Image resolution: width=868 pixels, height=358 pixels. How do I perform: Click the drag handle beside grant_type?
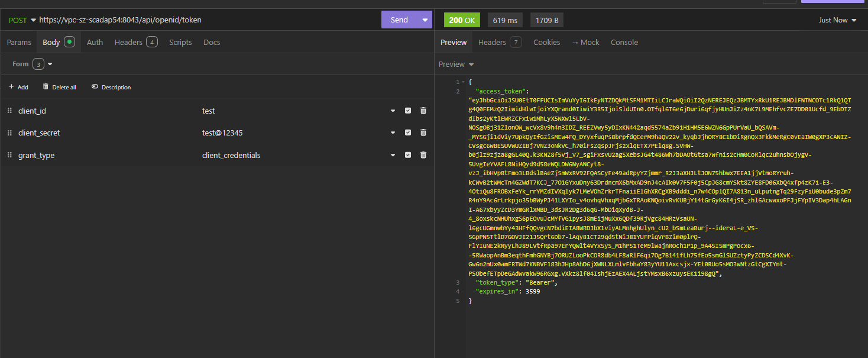click(9, 155)
